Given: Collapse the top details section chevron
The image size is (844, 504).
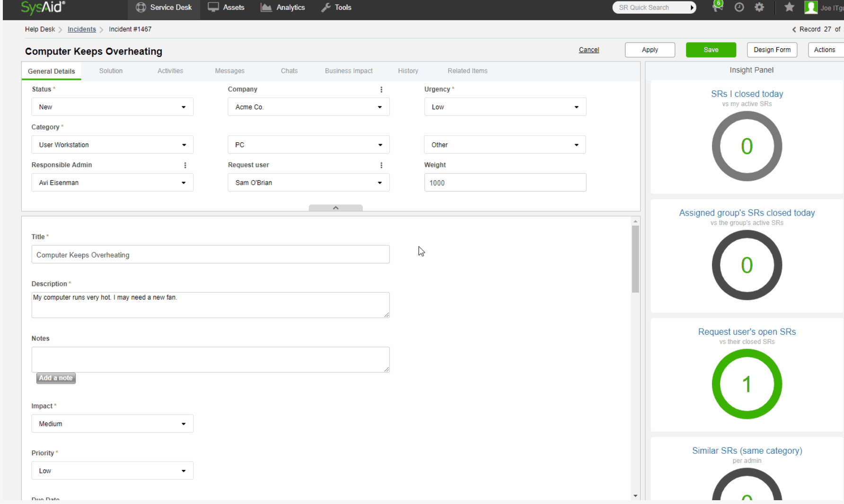Looking at the screenshot, I should (x=335, y=208).
